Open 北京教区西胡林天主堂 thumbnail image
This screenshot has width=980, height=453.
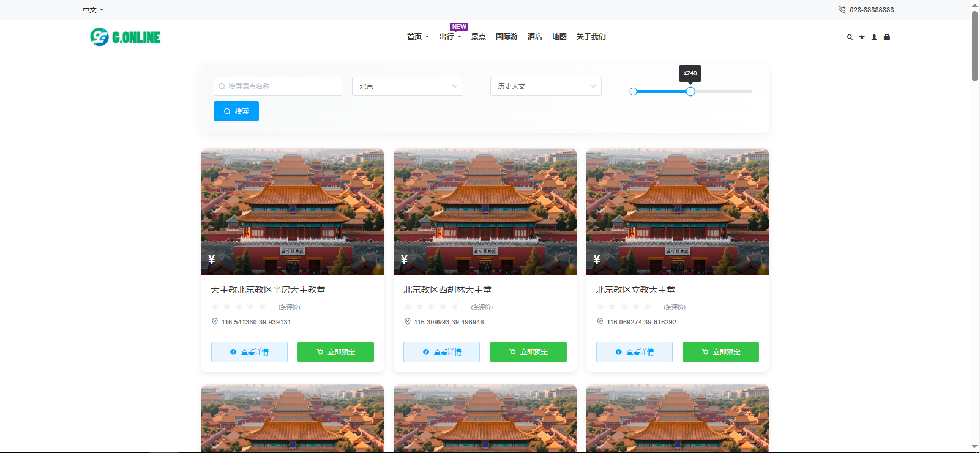pos(485,212)
